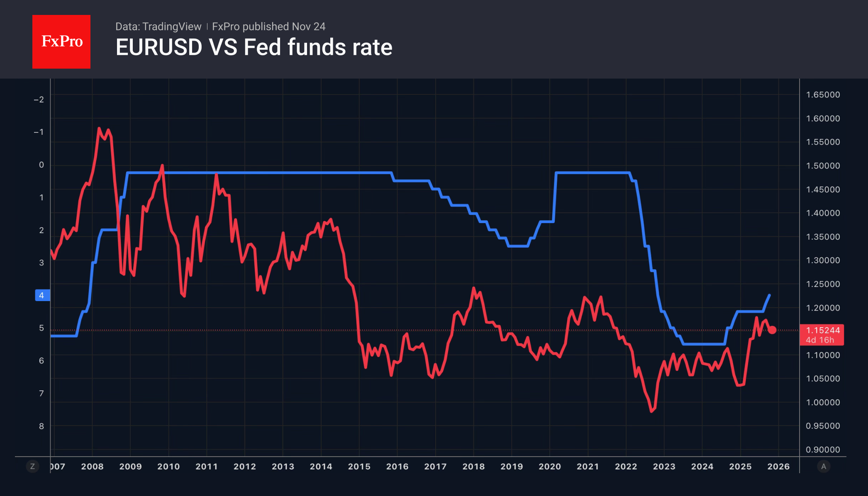Click the FxPro published Nov 24 text
This screenshot has width=868, height=496.
click(x=268, y=27)
